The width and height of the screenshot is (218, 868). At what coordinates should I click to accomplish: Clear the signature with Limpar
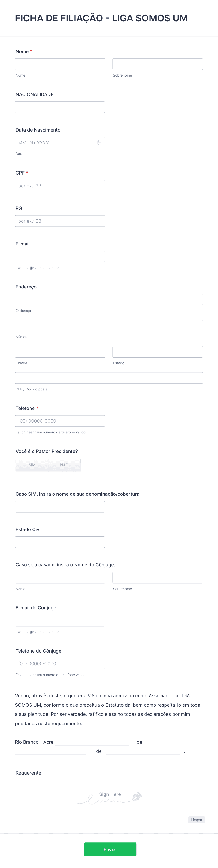click(x=196, y=820)
